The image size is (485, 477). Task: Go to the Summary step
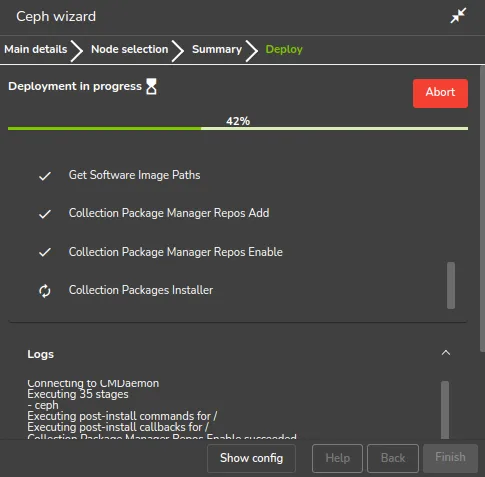click(x=217, y=49)
